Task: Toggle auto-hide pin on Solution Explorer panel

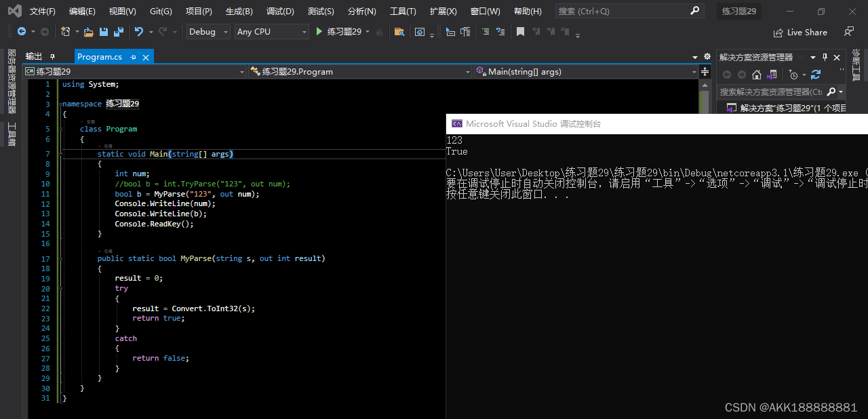Action: click(825, 58)
